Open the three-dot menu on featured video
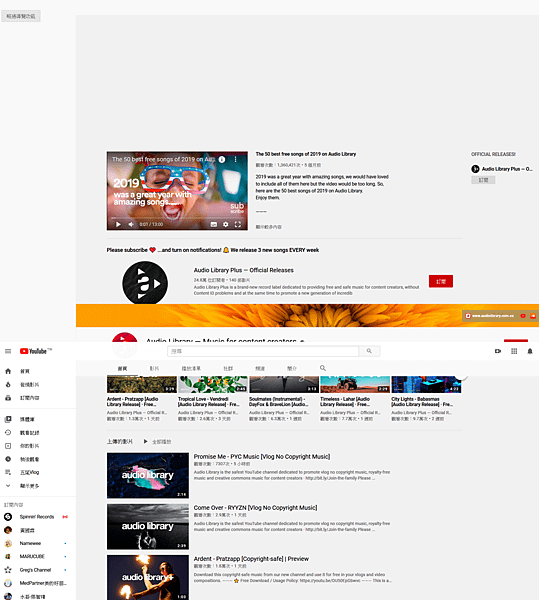The width and height of the screenshot is (539, 600). [235, 160]
